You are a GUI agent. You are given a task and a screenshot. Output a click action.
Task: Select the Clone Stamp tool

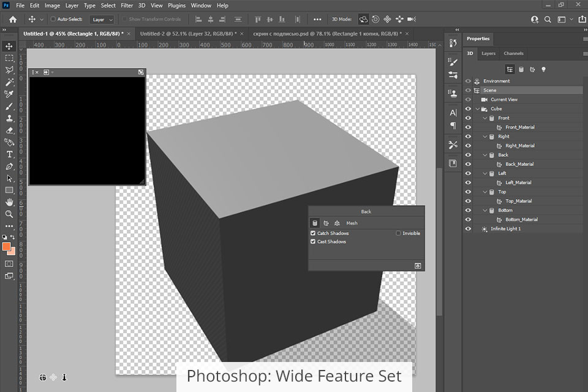pos(9,118)
